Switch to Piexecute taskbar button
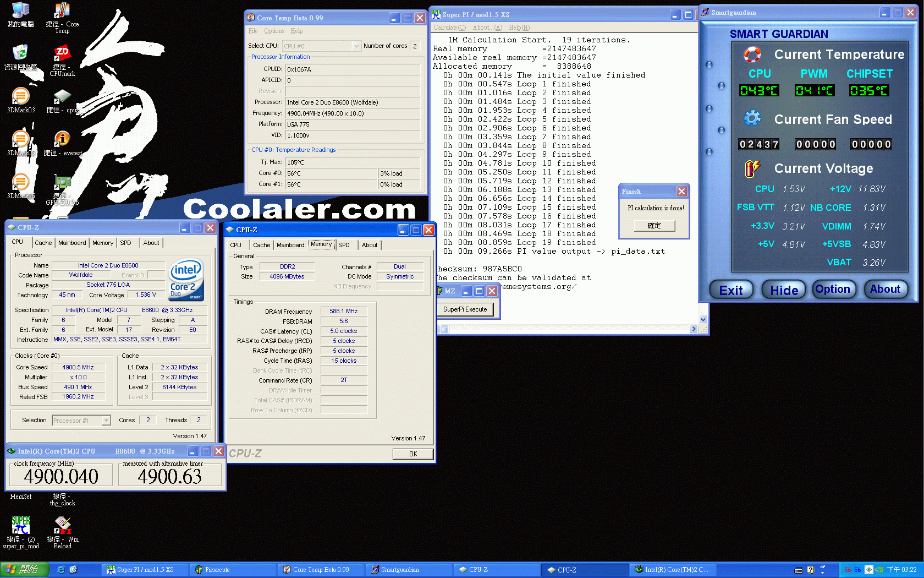Viewport: 924px width, 578px height. [233, 570]
